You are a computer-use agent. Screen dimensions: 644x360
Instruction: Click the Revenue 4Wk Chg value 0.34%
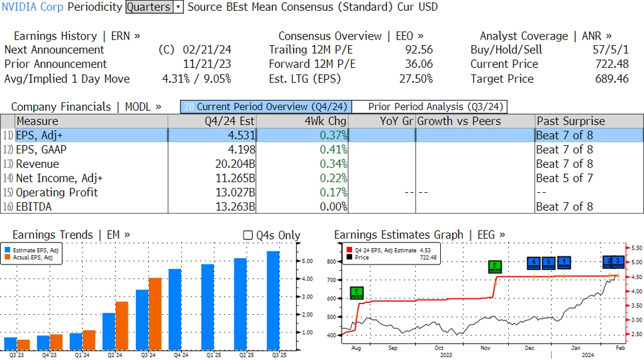[x=333, y=164]
